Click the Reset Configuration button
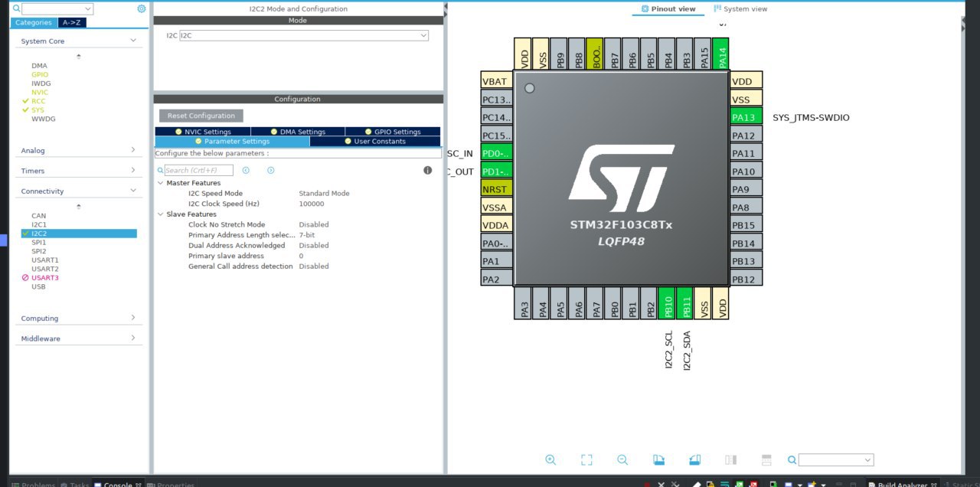The image size is (980, 487). (x=201, y=116)
